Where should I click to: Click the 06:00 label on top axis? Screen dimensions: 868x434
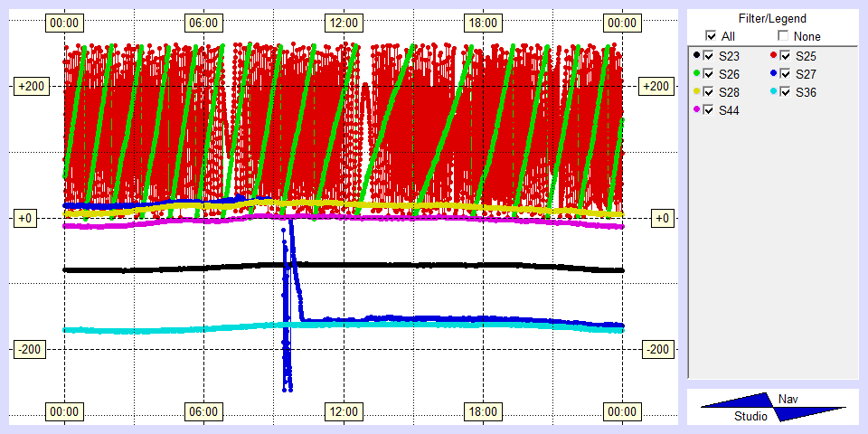click(x=203, y=23)
